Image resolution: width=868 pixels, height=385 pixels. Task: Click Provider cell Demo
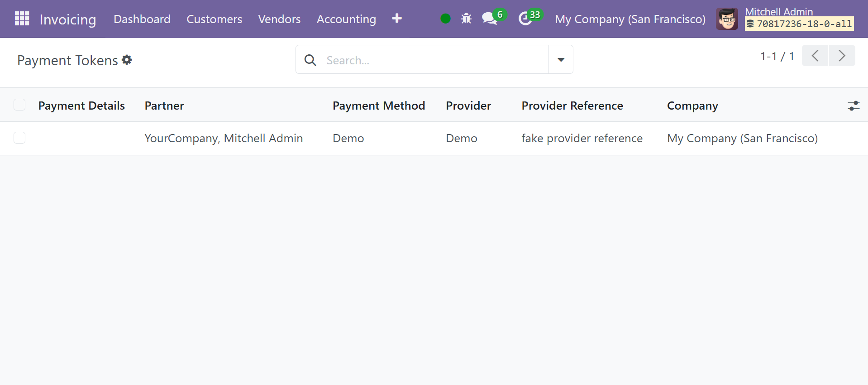[462, 138]
